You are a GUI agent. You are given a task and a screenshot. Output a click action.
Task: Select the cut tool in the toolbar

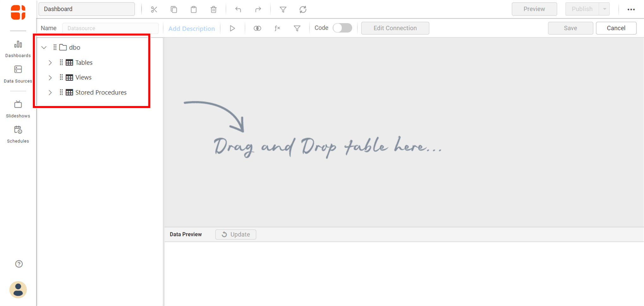pyautogui.click(x=154, y=9)
